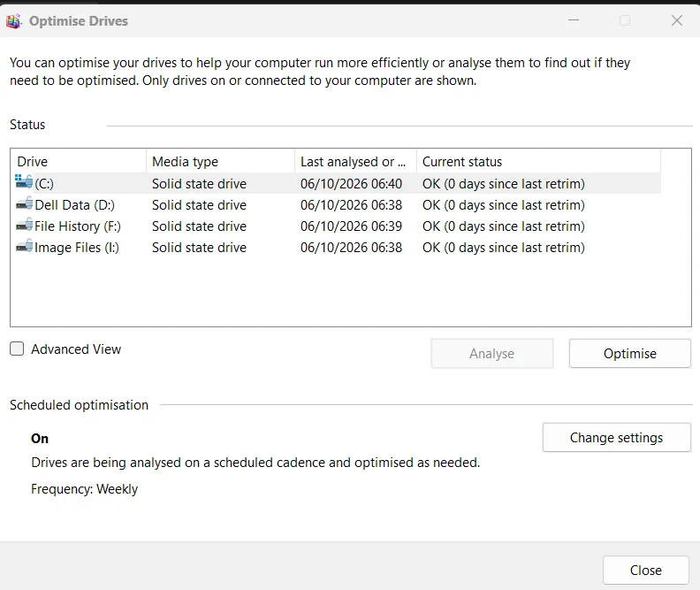Select the File History (F:) row name
Viewport: 700px width, 590px height.
78,226
